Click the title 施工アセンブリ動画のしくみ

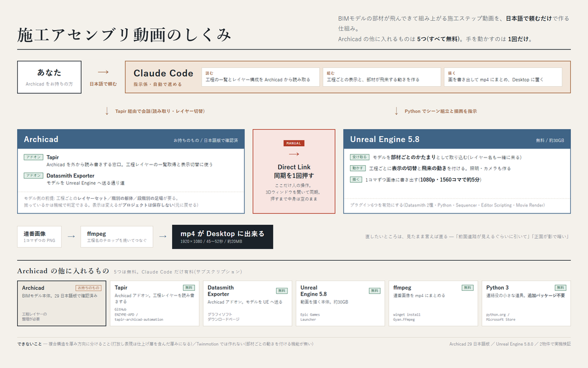coord(124,35)
